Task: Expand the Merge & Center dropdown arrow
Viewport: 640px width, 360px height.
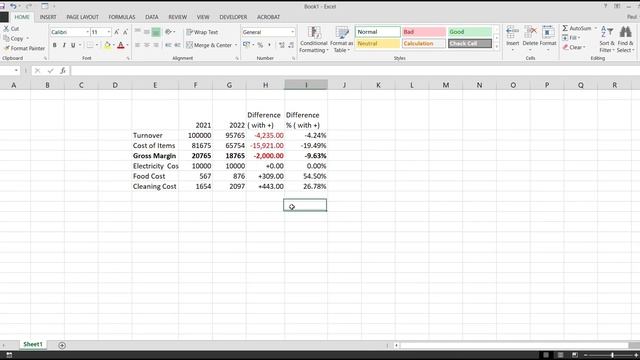Action: tap(236, 45)
